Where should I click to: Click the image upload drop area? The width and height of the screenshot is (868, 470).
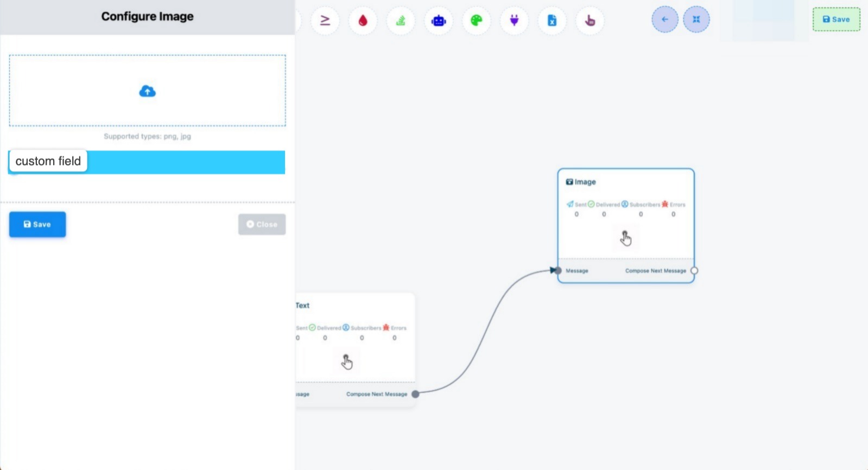[147, 109]
